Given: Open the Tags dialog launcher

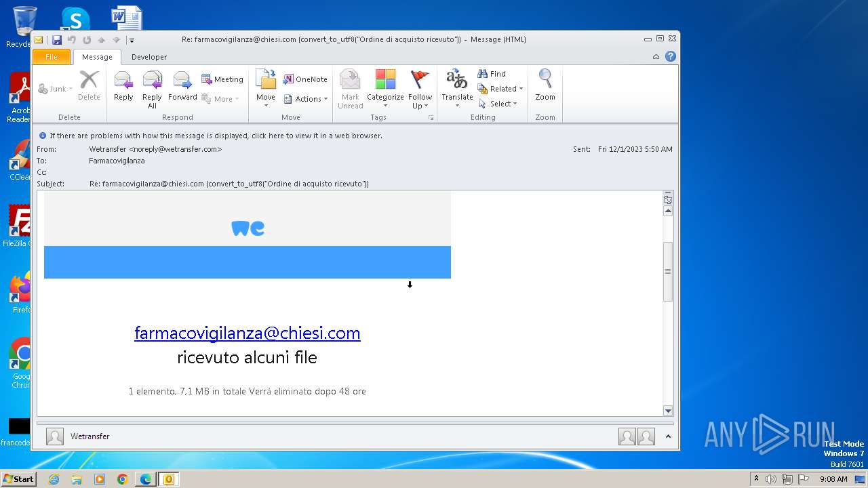Looking at the screenshot, I should [x=431, y=118].
